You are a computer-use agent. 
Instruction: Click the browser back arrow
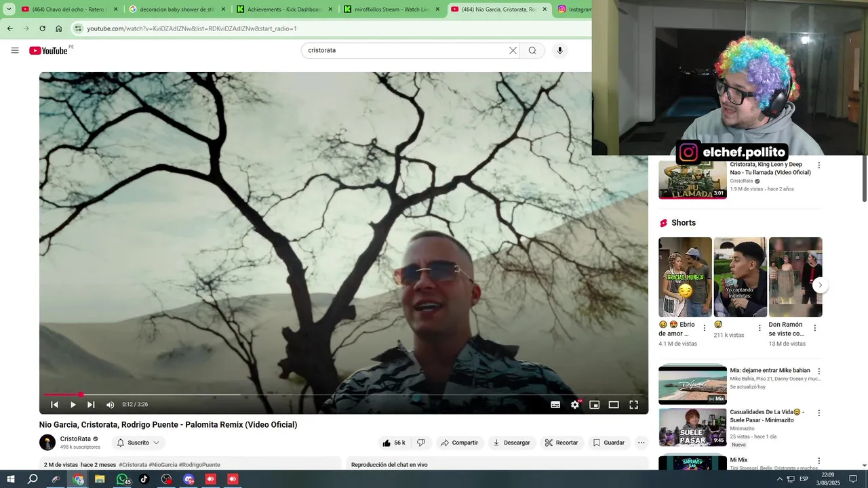(9, 28)
